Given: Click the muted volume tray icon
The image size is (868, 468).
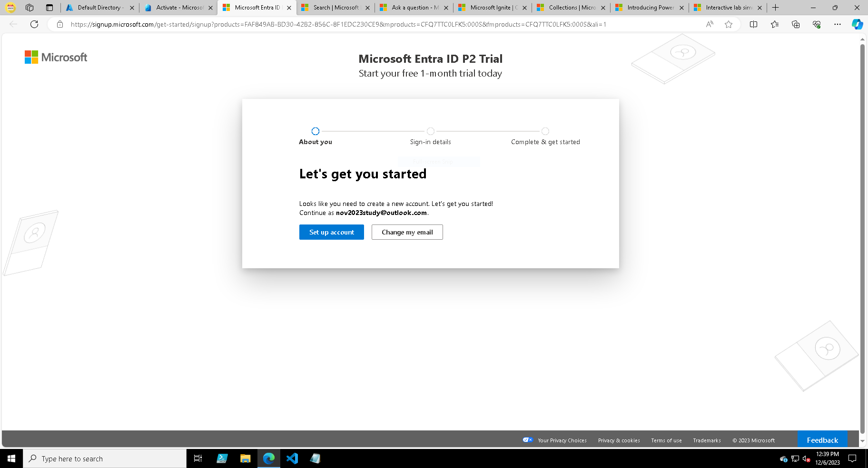Looking at the screenshot, I should pyautogui.click(x=806, y=459).
